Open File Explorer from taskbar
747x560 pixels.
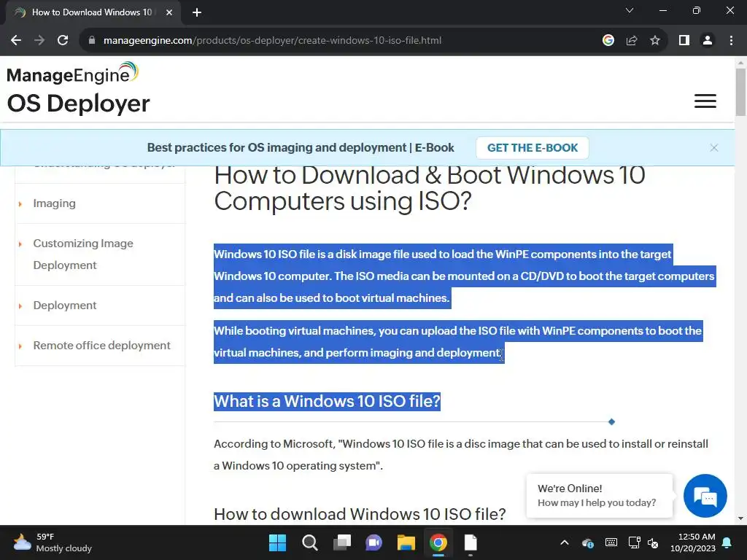point(406,542)
